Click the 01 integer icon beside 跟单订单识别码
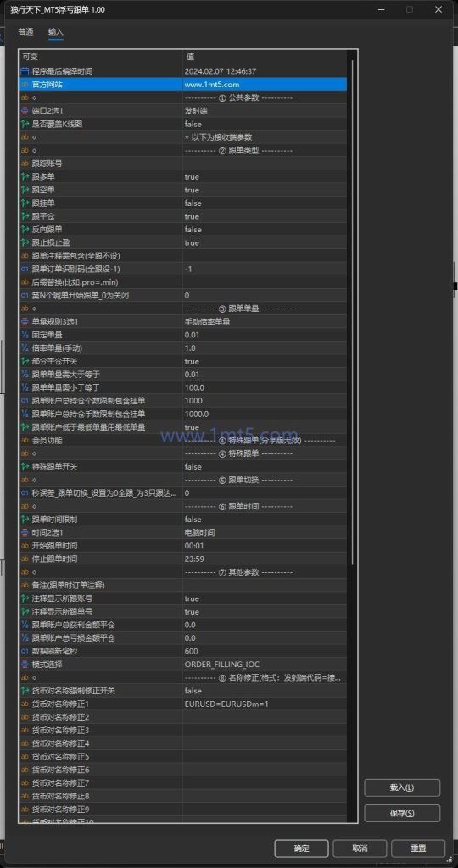This screenshot has height=868, width=458. pyautogui.click(x=25, y=269)
